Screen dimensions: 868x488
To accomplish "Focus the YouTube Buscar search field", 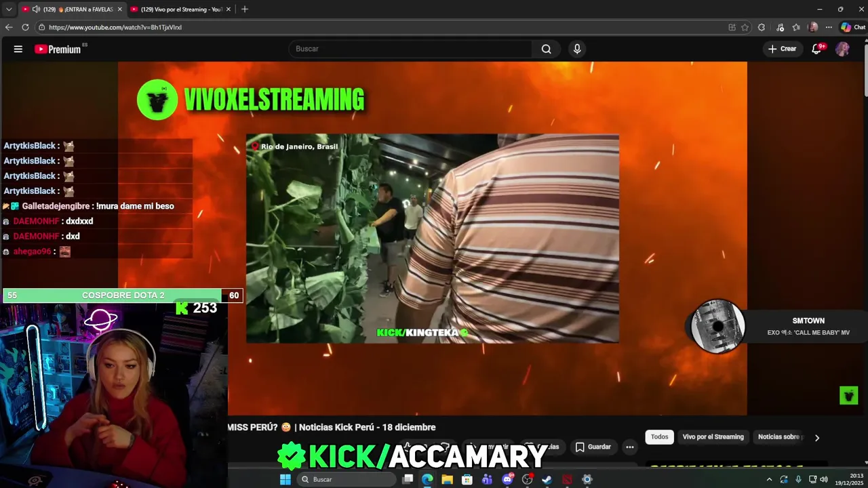I will click(x=411, y=49).
